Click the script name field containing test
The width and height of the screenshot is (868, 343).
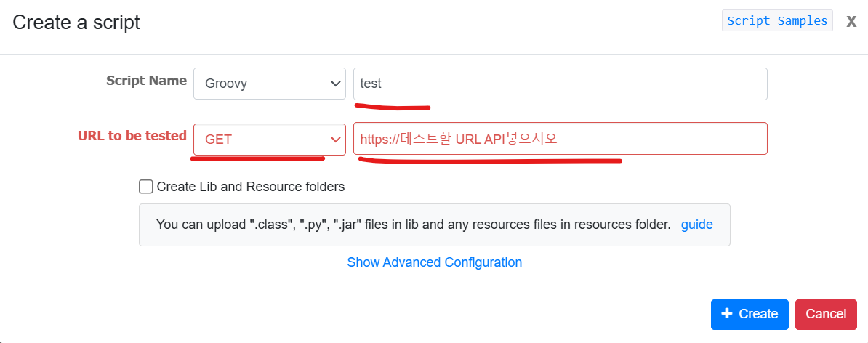click(x=560, y=84)
